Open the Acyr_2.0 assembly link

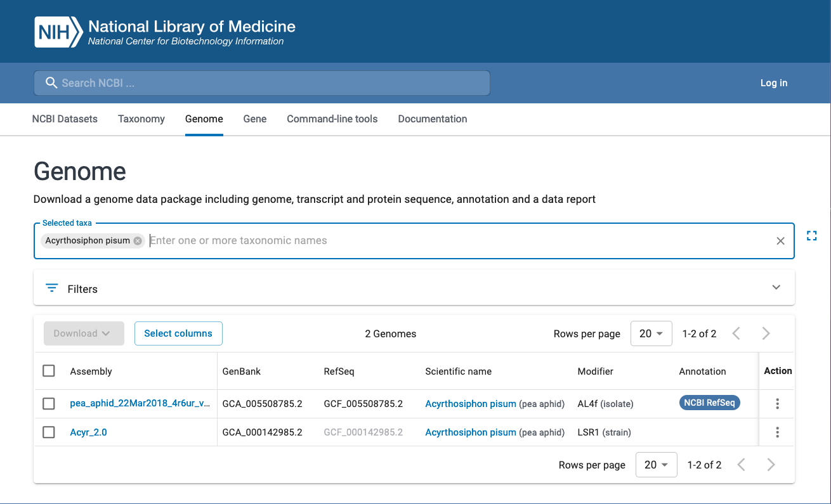88,432
